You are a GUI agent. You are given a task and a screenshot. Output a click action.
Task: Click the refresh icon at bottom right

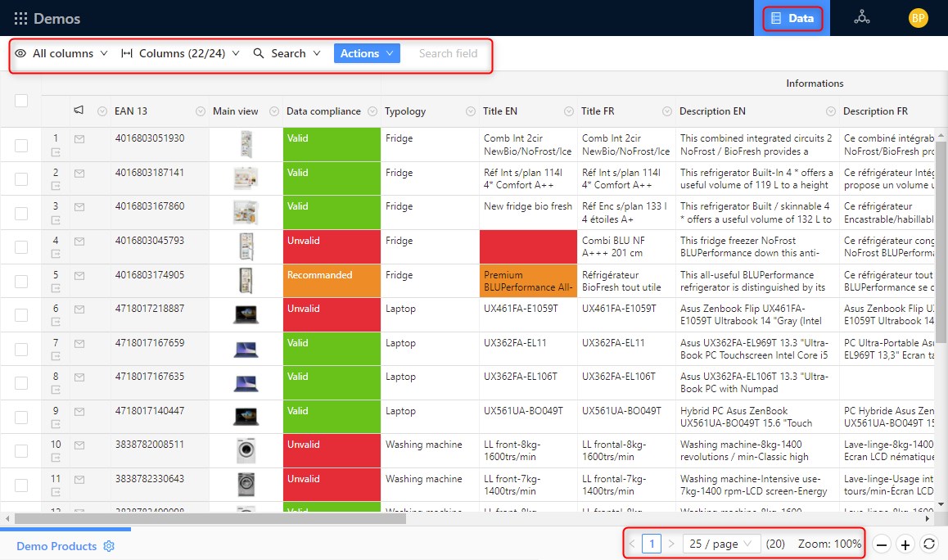(929, 544)
